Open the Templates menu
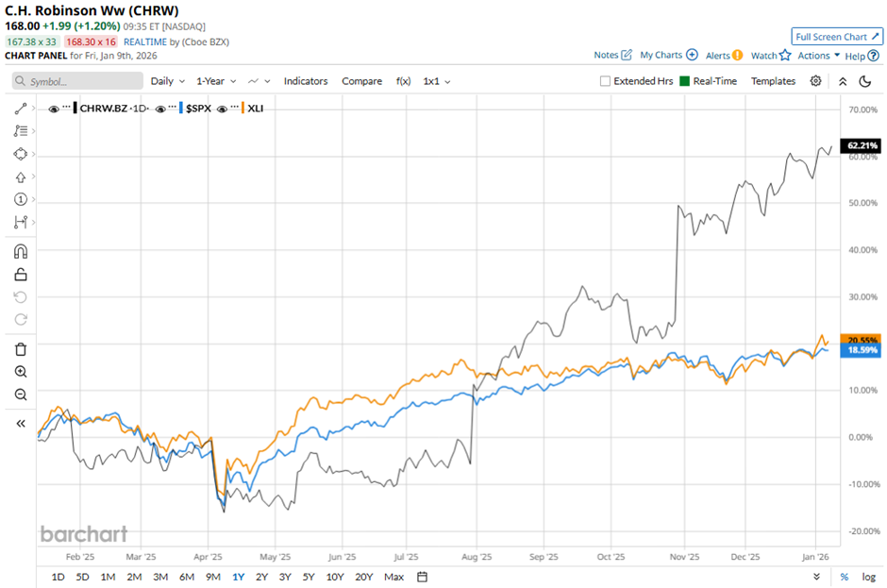The width and height of the screenshot is (887, 588). click(773, 81)
